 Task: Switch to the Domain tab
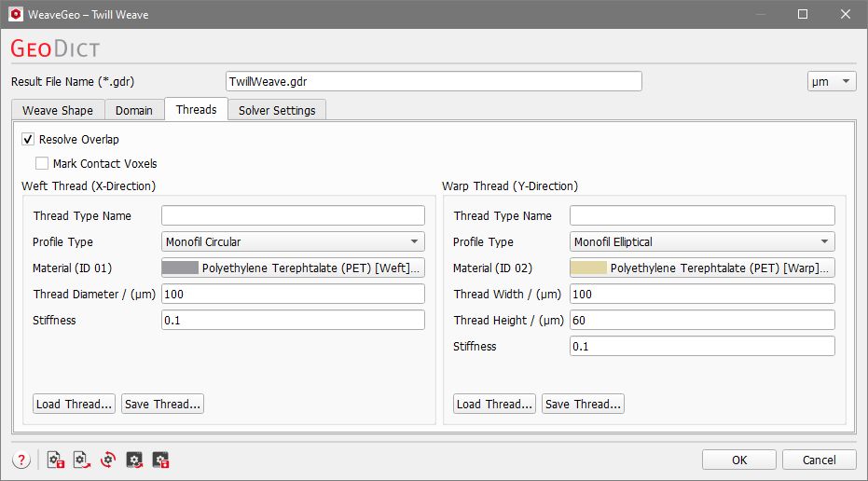134,110
